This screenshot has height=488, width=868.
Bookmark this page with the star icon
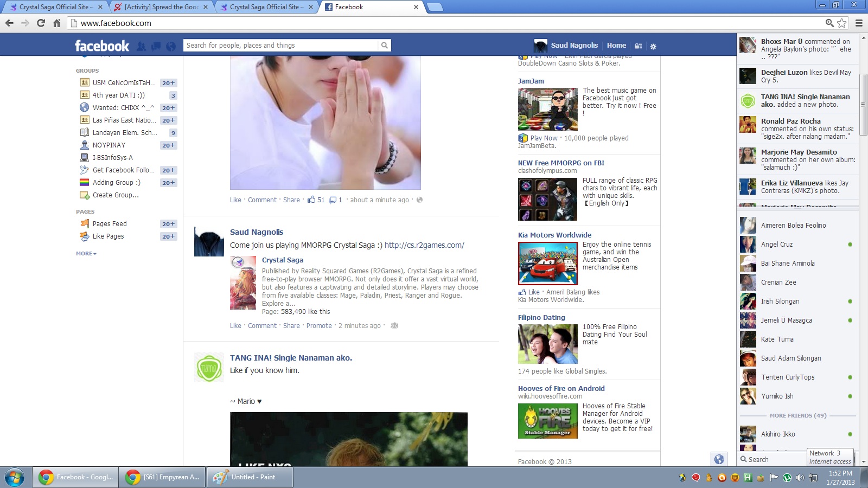click(x=841, y=23)
